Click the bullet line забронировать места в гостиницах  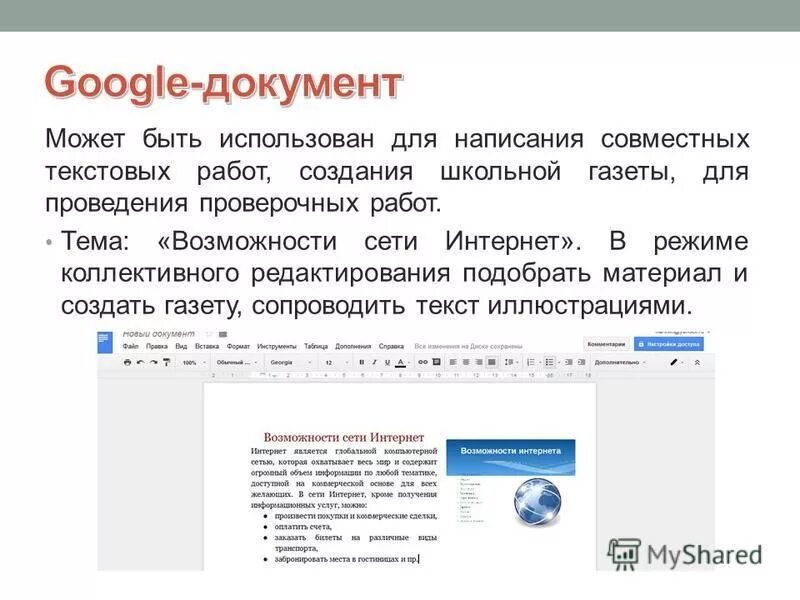click(x=346, y=559)
